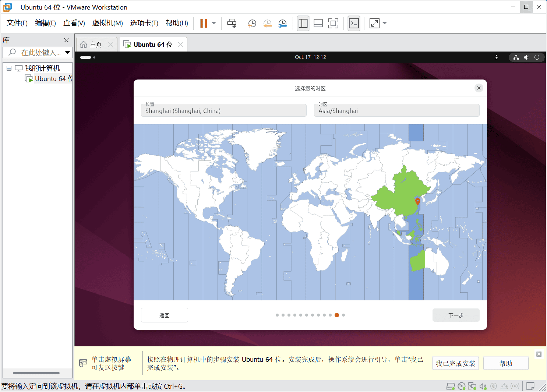Collapse the 我的计算机 tree node
This screenshot has height=392, width=547.
9,68
